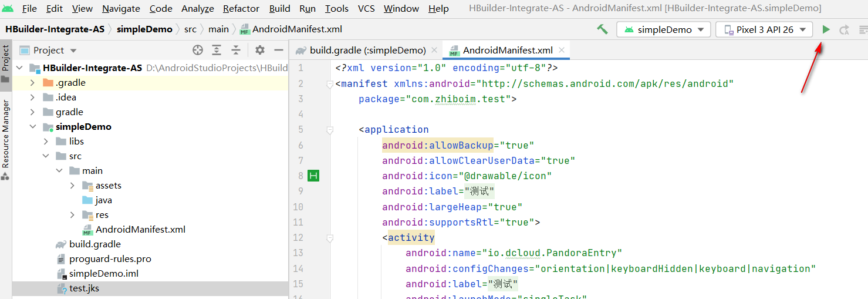Open the simpleDemo run configuration dropdown
868x299 pixels.
coord(664,29)
